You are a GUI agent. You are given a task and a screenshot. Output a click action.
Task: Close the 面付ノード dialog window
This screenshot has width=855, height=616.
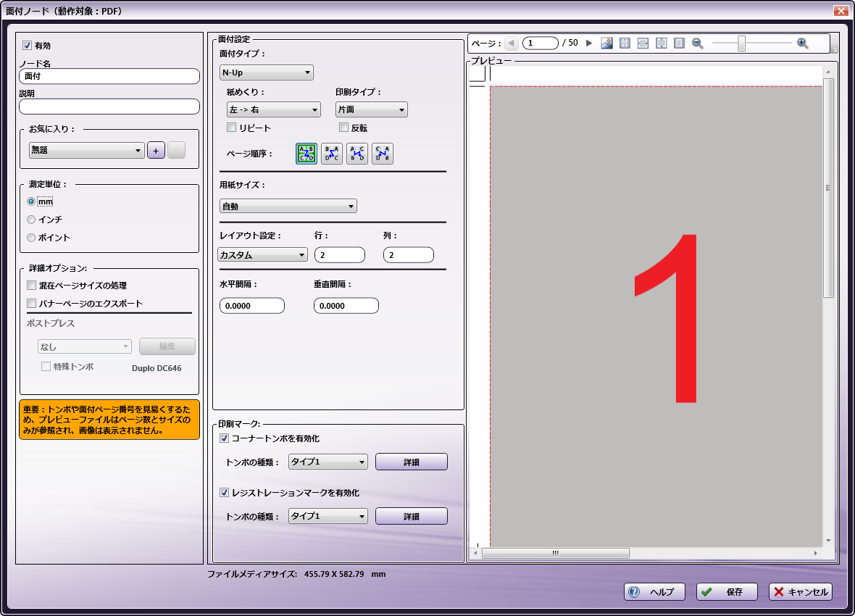tap(841, 10)
